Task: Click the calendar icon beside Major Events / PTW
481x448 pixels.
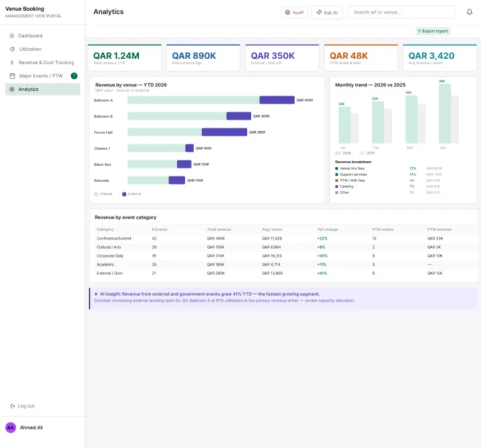Action: point(12,76)
